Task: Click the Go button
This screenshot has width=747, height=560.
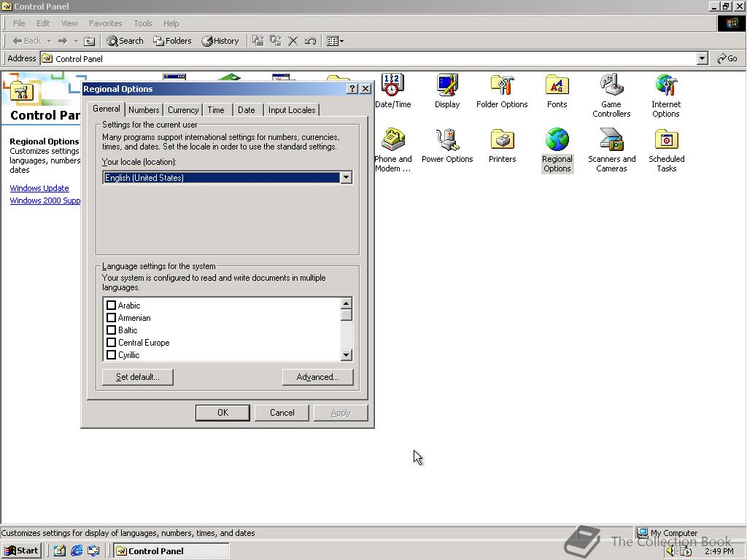Action: (727, 58)
